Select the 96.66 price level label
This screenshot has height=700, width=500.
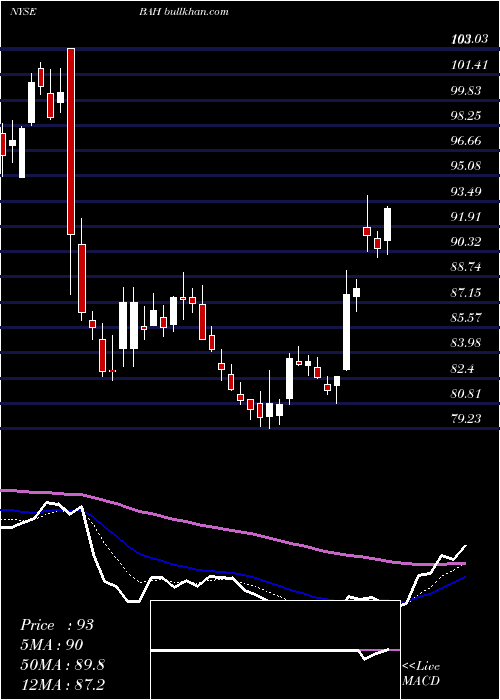pos(467,141)
